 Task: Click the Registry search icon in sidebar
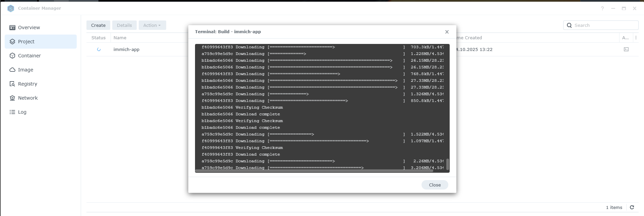tap(12, 84)
